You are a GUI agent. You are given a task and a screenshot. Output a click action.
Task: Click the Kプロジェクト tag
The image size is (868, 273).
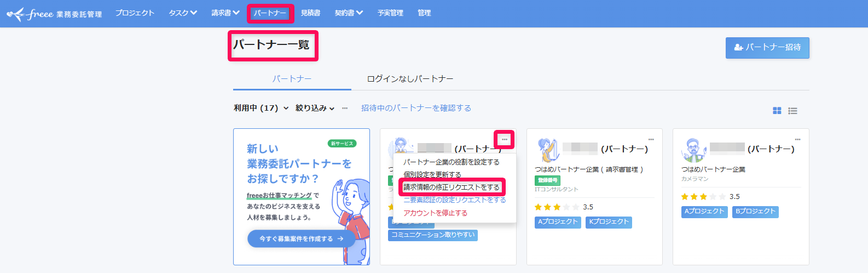point(609,222)
